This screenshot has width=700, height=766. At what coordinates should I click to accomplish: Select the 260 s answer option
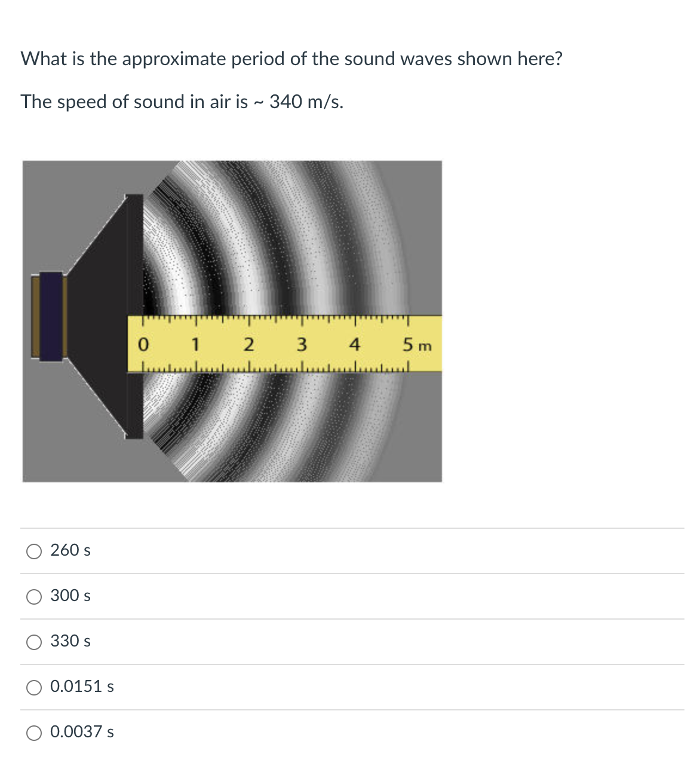pyautogui.click(x=33, y=551)
